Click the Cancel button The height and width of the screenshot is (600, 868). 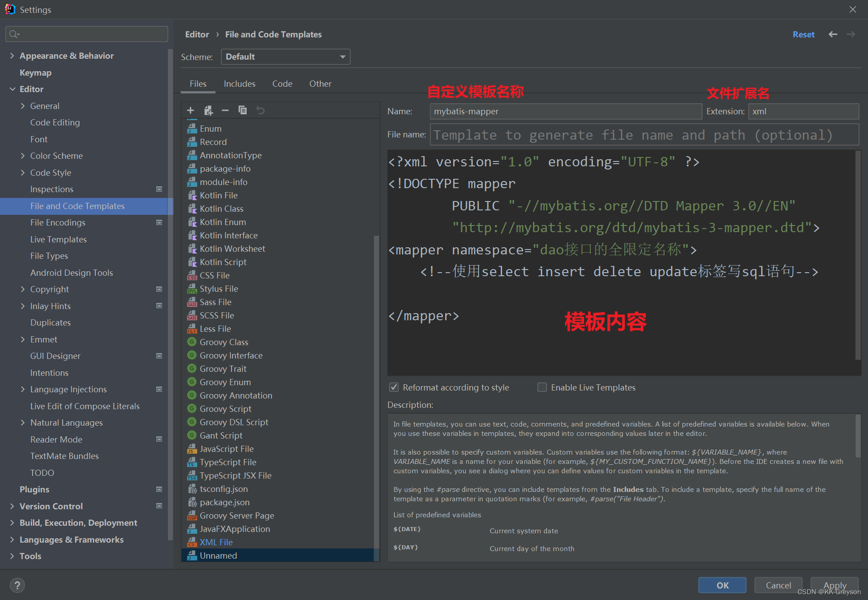coord(779,585)
